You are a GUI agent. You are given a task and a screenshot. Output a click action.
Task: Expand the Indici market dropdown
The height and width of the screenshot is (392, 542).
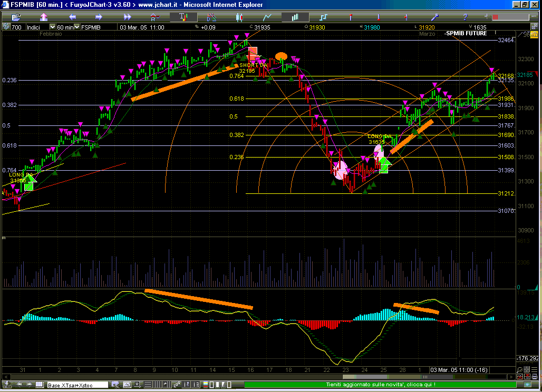pos(52,27)
